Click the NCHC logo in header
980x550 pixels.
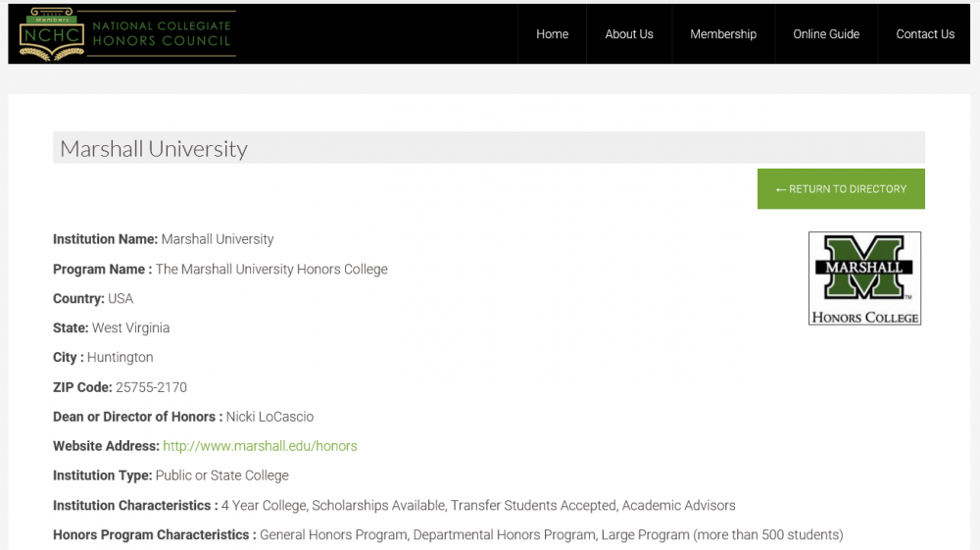[x=127, y=33]
